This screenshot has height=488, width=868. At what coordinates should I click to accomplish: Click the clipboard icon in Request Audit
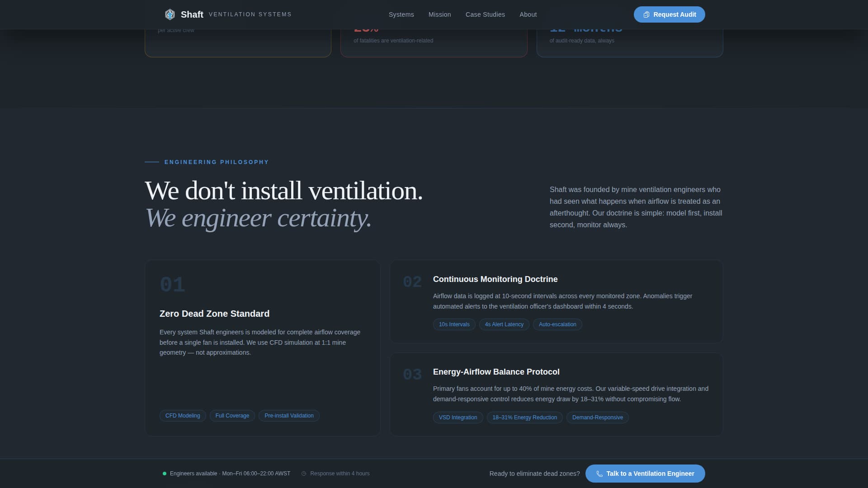(646, 14)
